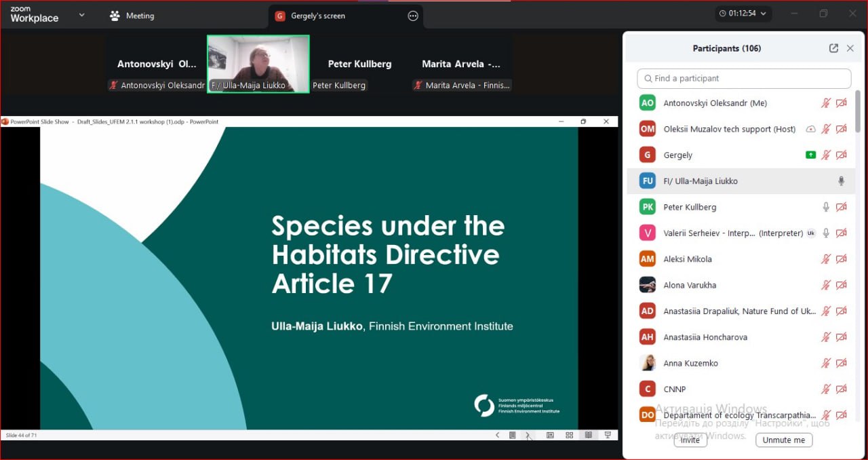The height and width of the screenshot is (460, 868).
Task: Select the Marita Arvela video tile
Action: point(461,64)
